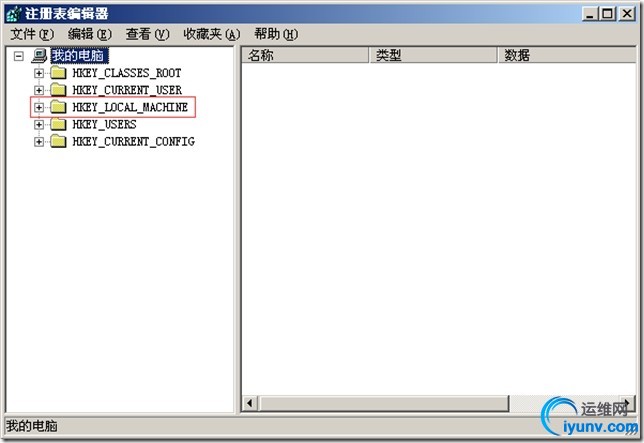This screenshot has height=443, width=644.
Task: Open the 文件(F) menu
Action: pyautogui.click(x=32, y=34)
